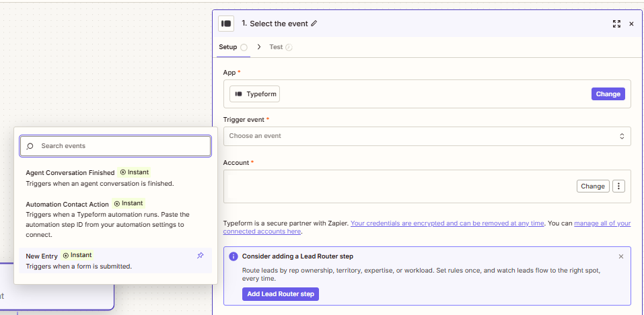Click the Lead Router info icon
The image size is (644, 315).
click(x=234, y=256)
